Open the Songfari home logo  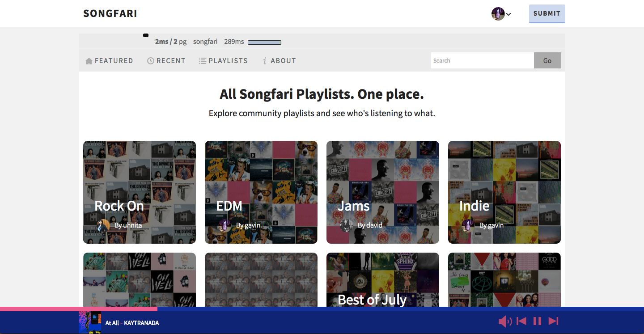(x=110, y=13)
